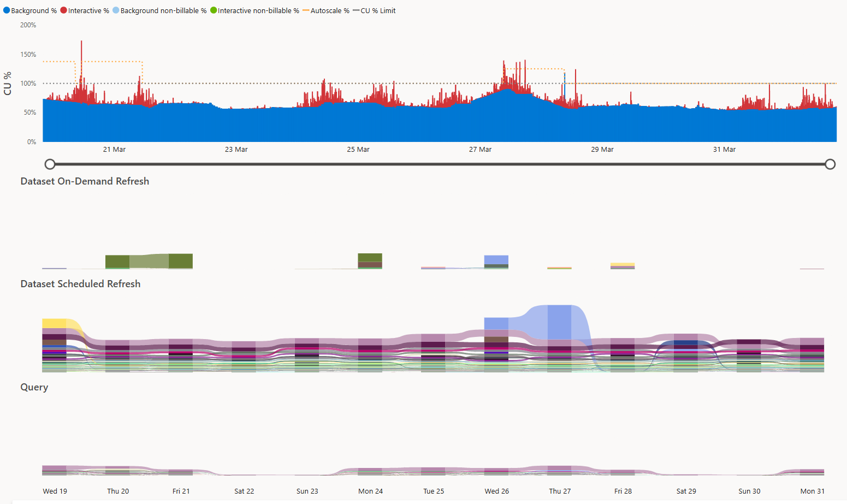The width and height of the screenshot is (847, 504).
Task: Click the left handle of the date range slider
Action: coord(50,164)
